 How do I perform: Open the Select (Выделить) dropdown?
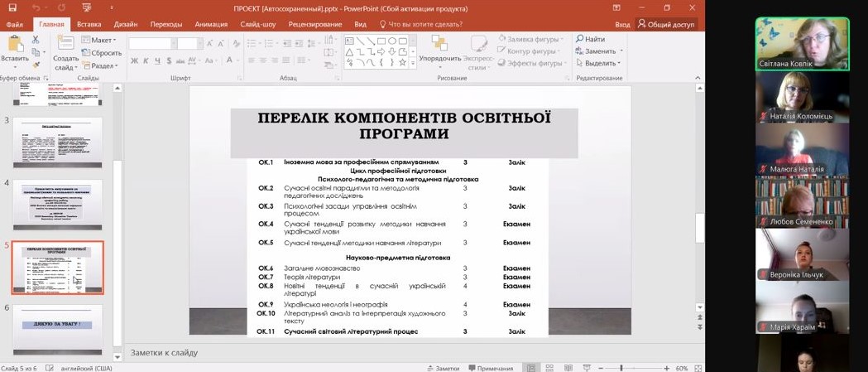click(600, 63)
